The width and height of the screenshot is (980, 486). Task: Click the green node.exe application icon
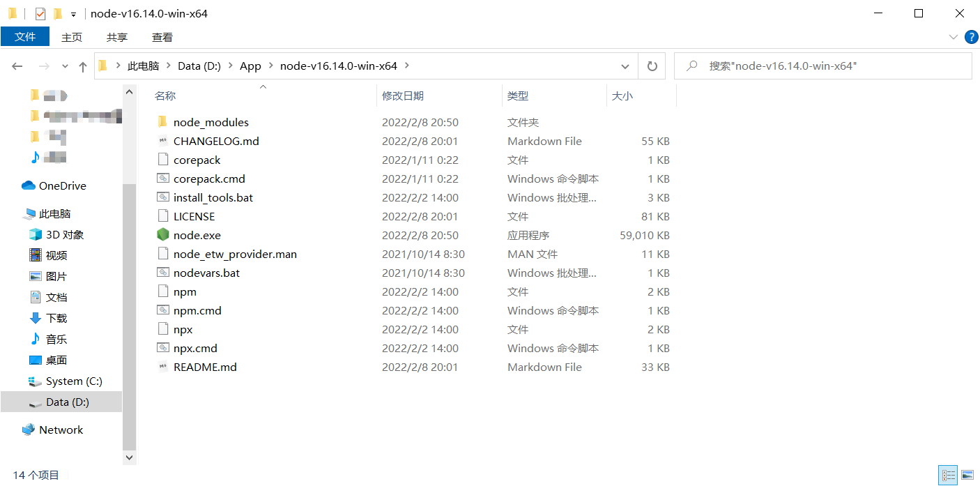click(x=162, y=235)
